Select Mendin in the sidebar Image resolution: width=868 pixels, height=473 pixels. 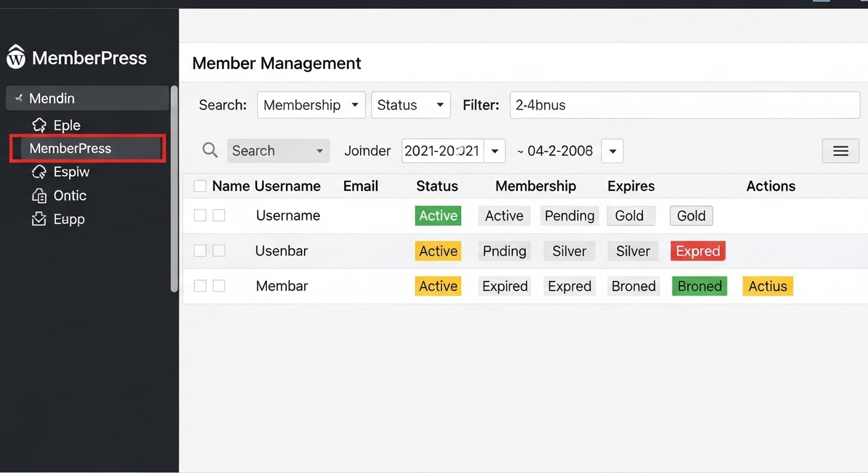pyautogui.click(x=88, y=98)
